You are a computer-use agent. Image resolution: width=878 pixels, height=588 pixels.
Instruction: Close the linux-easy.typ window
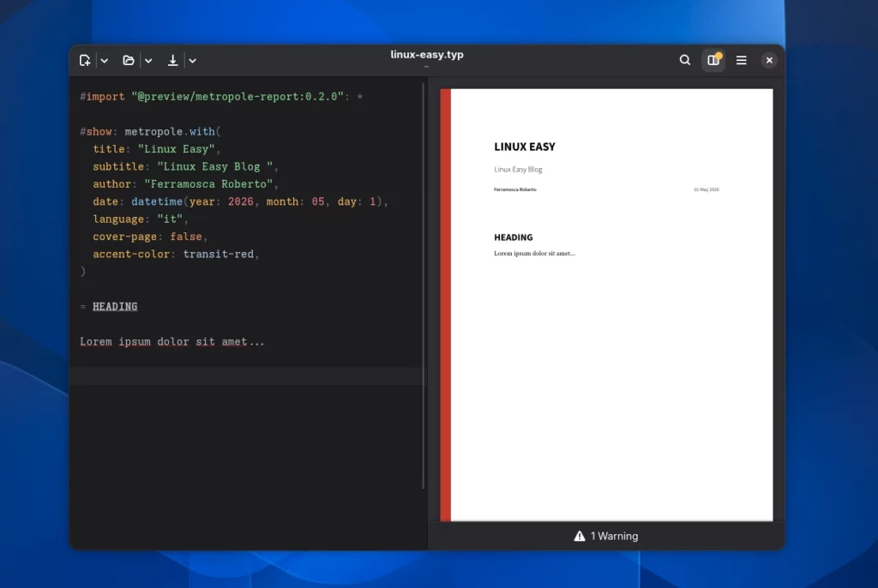click(x=769, y=60)
